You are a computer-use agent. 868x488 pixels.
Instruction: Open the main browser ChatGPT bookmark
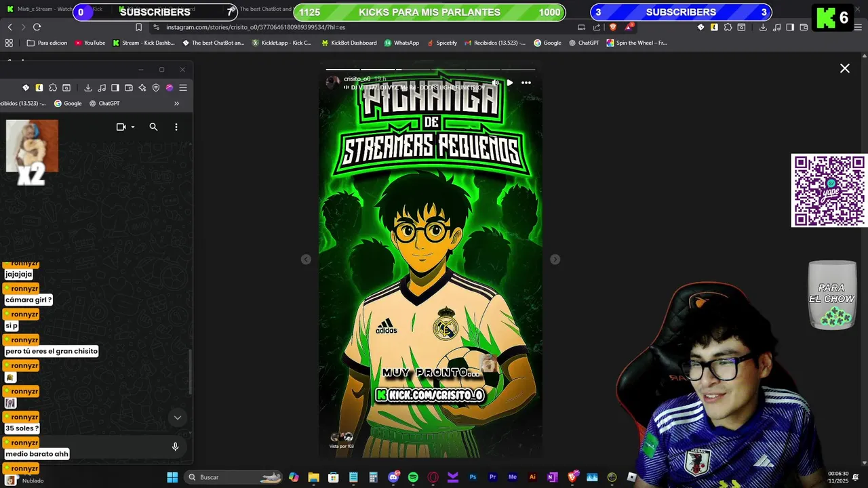point(584,43)
